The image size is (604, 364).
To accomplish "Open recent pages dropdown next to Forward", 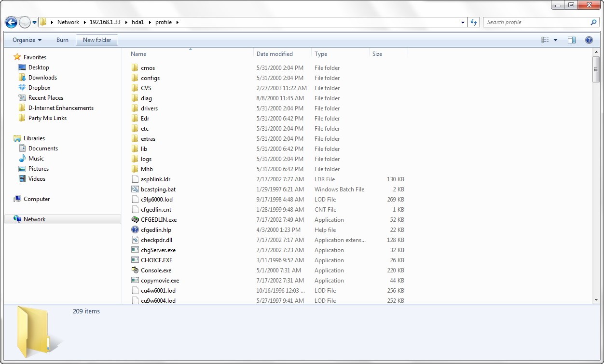I will 35,23.
